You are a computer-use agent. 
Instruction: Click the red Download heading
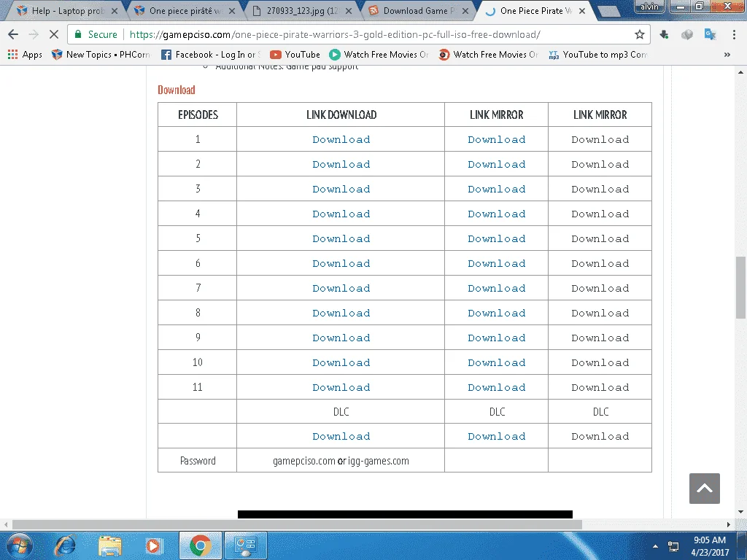click(177, 90)
